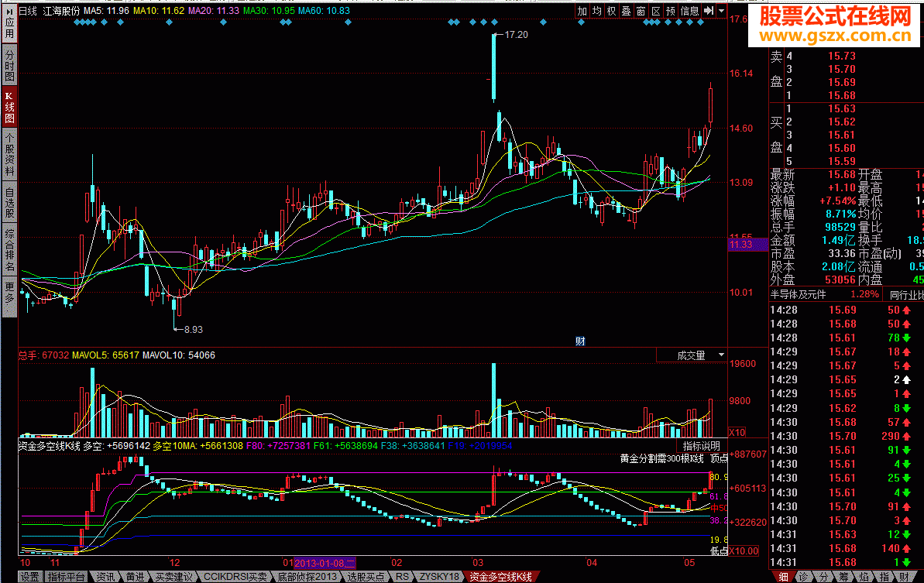The image size is (924, 583).
Task: Click the 2013-01-08 date label
Action: tap(324, 563)
